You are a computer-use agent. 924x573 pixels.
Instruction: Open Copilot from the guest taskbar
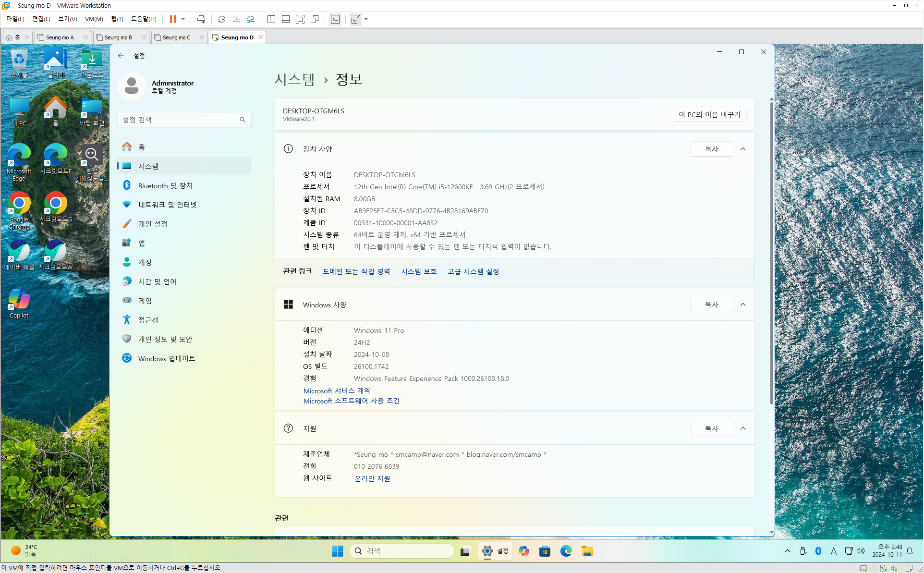[523, 551]
